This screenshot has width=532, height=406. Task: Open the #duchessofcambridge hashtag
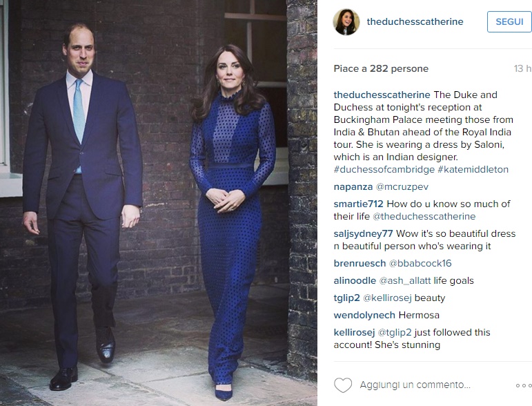click(x=384, y=169)
